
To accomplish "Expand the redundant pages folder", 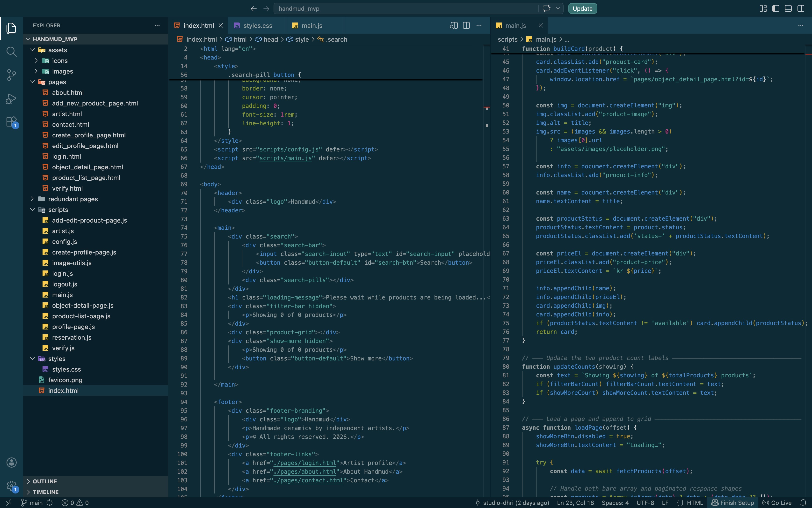I will click(x=32, y=199).
